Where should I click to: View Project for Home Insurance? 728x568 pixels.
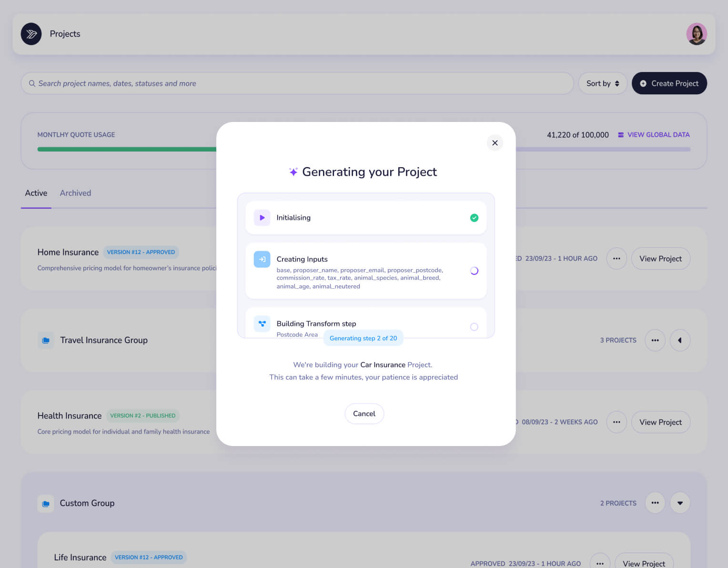[x=660, y=258]
